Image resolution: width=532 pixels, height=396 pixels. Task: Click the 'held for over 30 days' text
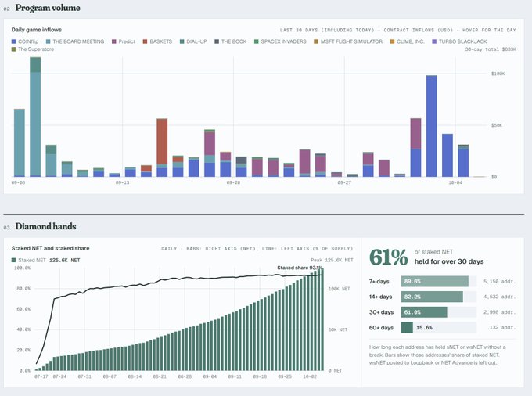(x=449, y=261)
